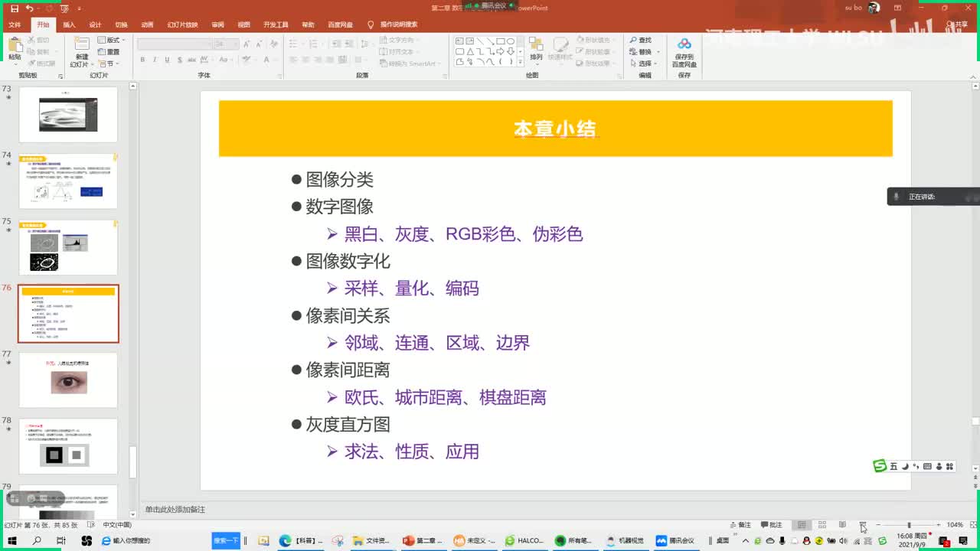The image size is (980, 551).
Task: Open the 选择 select dropdown
Action: 642,64
